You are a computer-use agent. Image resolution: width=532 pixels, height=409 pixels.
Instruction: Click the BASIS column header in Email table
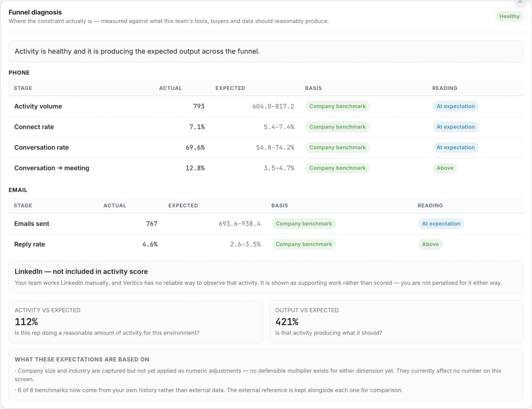pos(280,205)
